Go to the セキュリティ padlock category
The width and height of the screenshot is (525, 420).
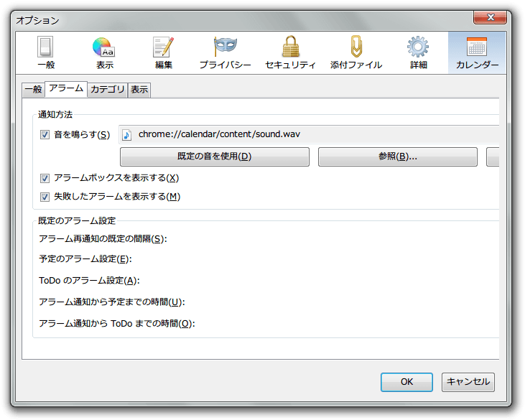[x=290, y=54]
